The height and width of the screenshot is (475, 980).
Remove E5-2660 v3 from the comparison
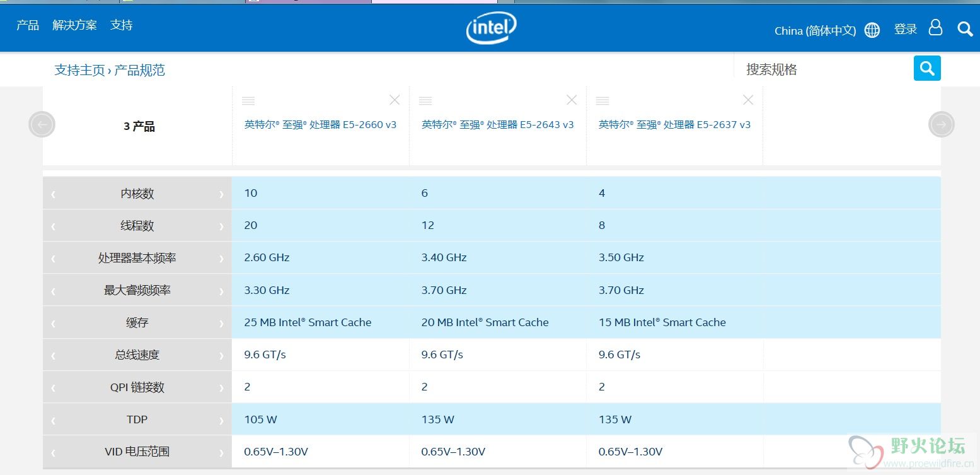(395, 100)
